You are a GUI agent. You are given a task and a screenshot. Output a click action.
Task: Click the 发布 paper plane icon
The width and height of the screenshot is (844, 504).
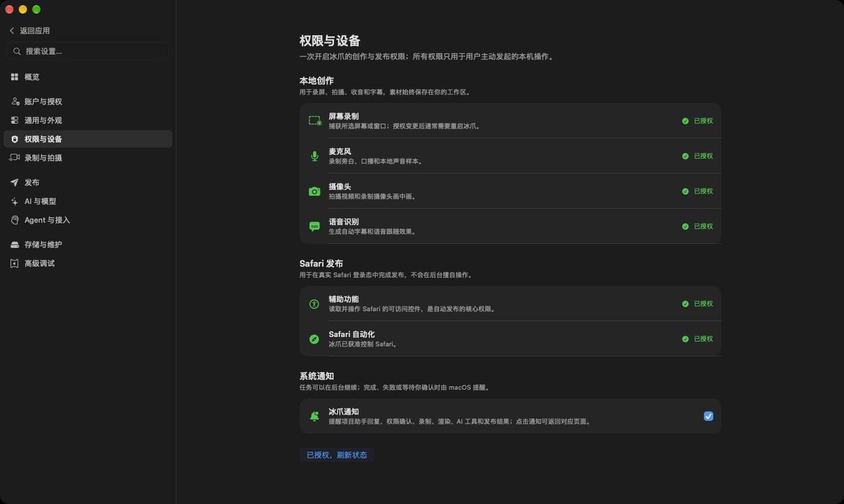coord(15,182)
